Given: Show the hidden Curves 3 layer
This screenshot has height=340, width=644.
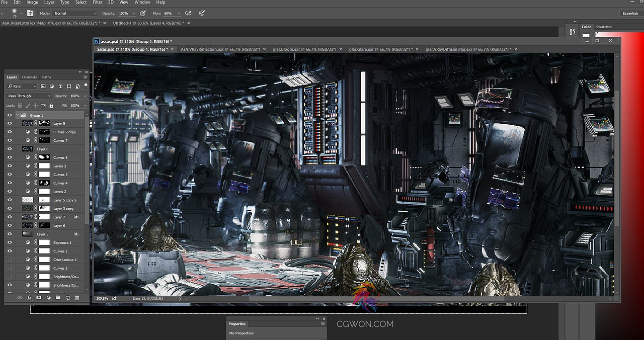Looking at the screenshot, I should pos(10,268).
